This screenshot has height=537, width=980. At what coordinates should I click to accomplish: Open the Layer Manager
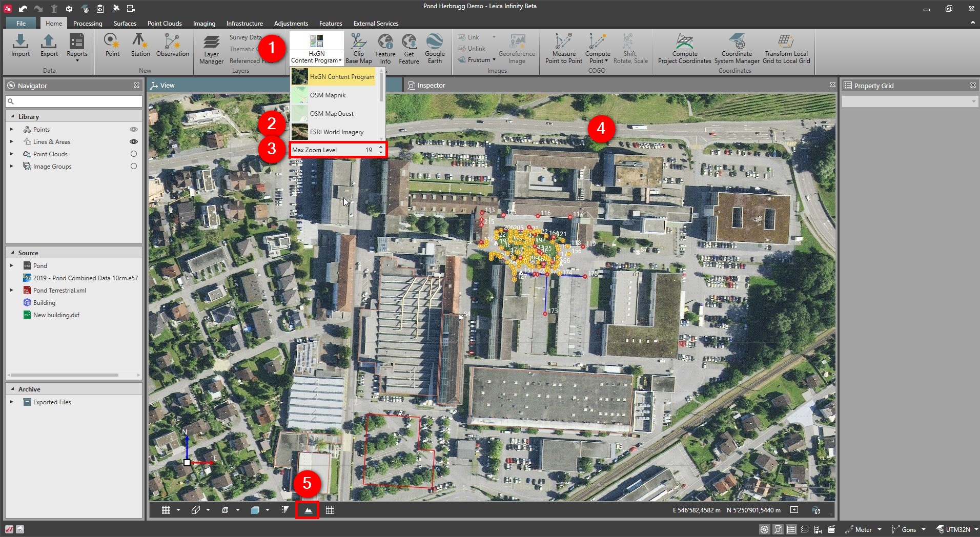(211, 50)
